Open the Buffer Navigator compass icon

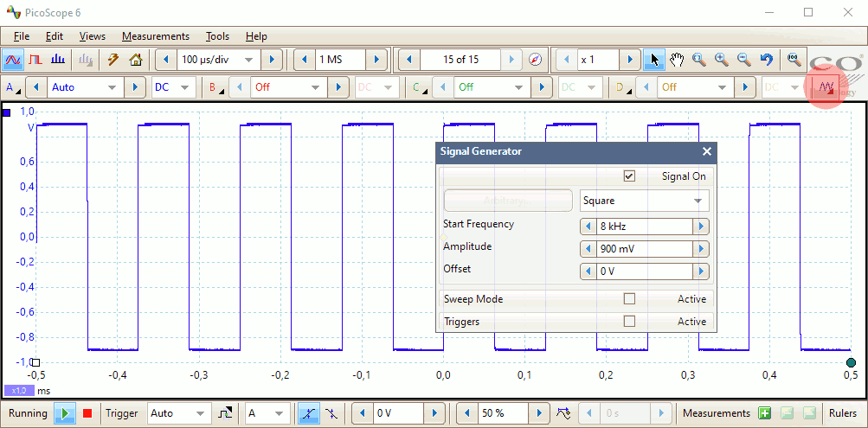tap(536, 60)
